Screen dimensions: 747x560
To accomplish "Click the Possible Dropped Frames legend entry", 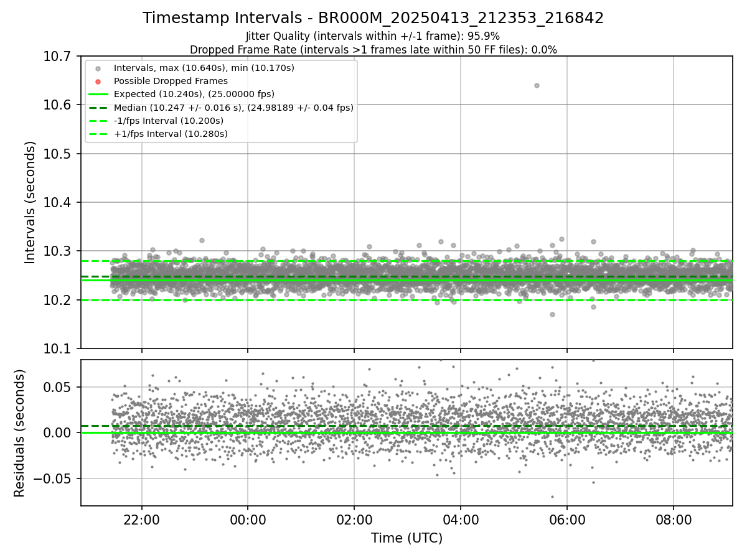I will tap(171, 81).
